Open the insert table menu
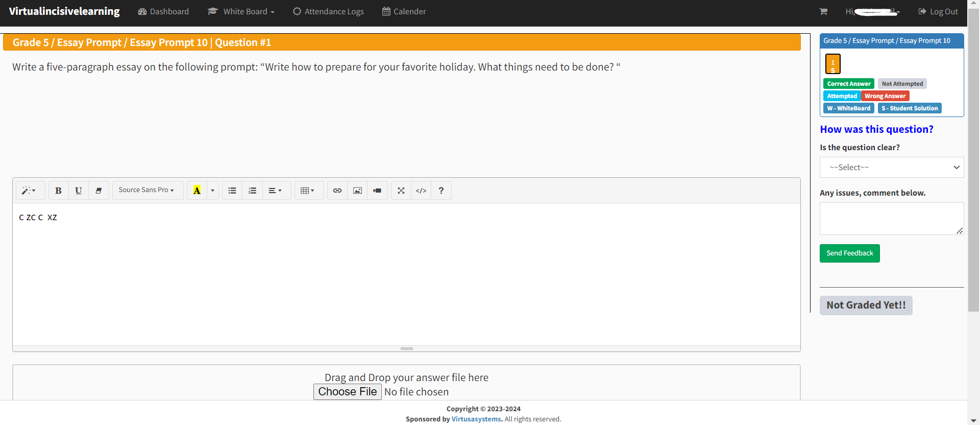The image size is (980, 425). click(307, 191)
